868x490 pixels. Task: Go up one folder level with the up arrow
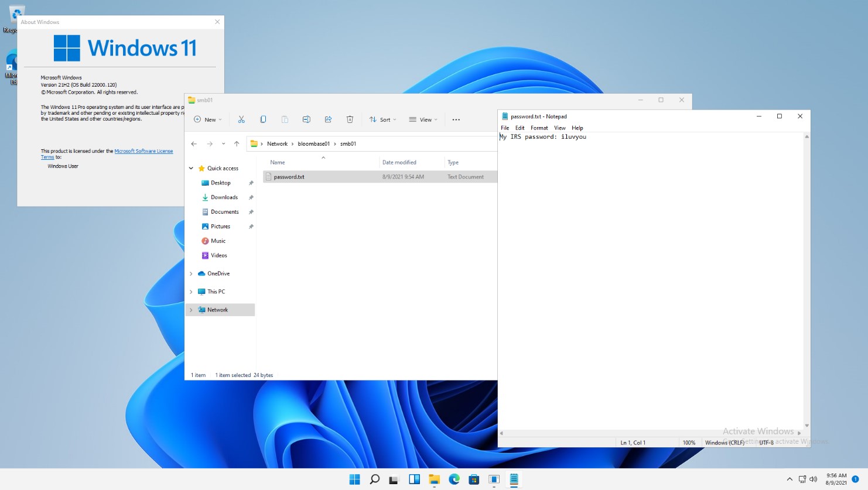(237, 143)
